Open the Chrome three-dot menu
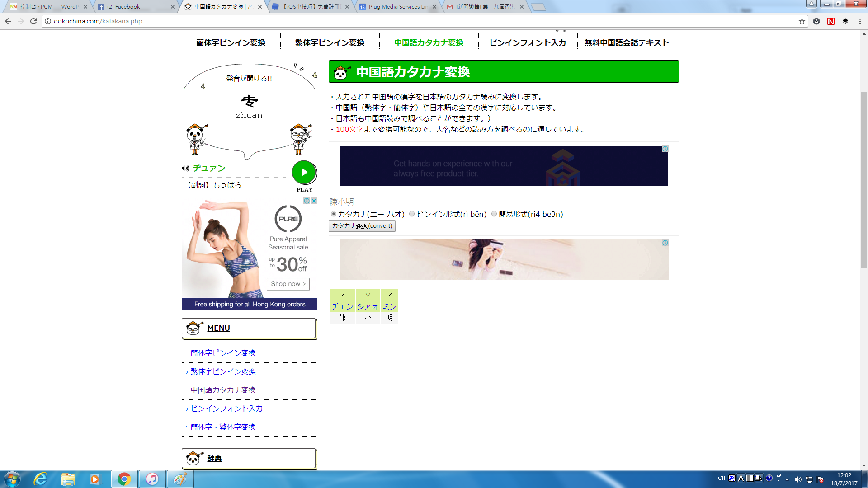This screenshot has width=868, height=488. point(860,21)
